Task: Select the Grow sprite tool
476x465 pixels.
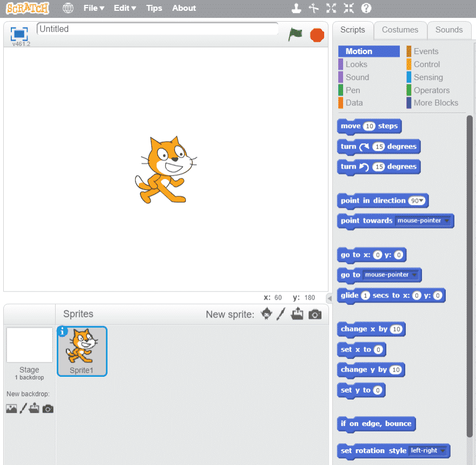Action: (331, 8)
